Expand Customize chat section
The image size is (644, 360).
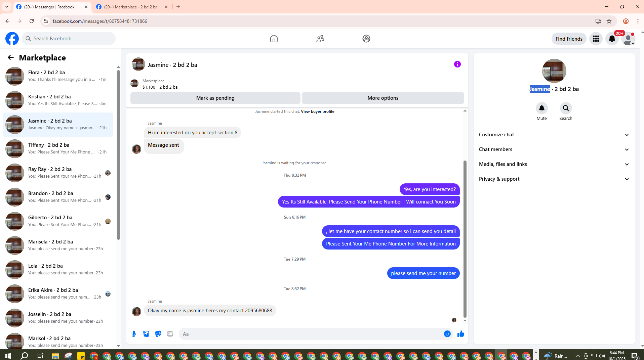tap(554, 135)
